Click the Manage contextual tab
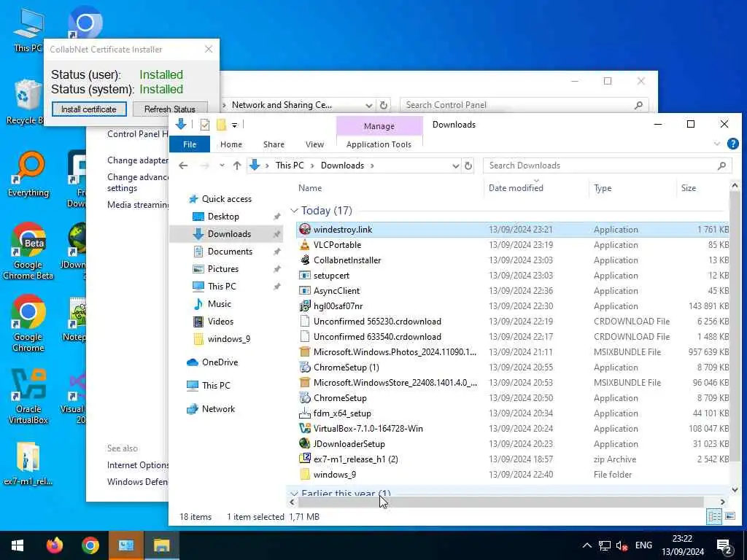The width and height of the screenshot is (747, 560). (x=379, y=126)
